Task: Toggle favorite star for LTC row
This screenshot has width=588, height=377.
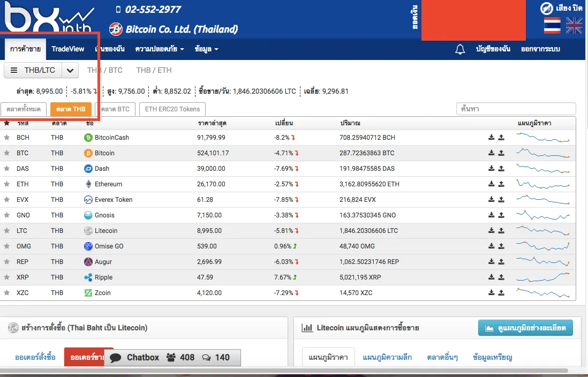Action: pyautogui.click(x=7, y=231)
